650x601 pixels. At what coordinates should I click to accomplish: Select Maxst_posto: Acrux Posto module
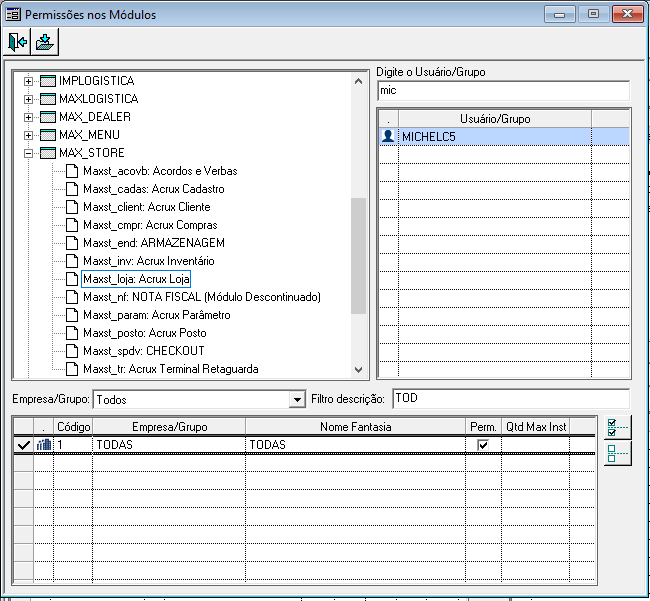(x=145, y=333)
